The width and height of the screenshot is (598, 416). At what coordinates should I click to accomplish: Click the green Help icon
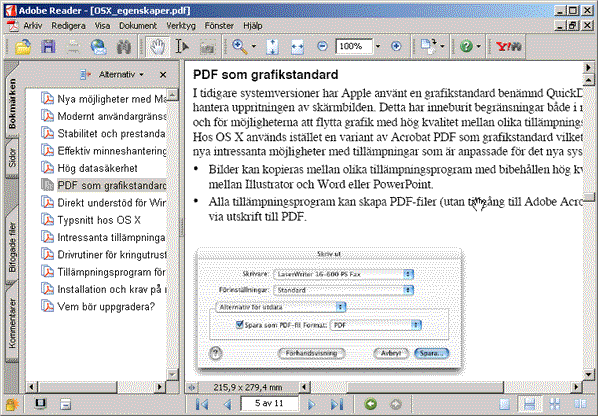pyautogui.click(x=466, y=47)
